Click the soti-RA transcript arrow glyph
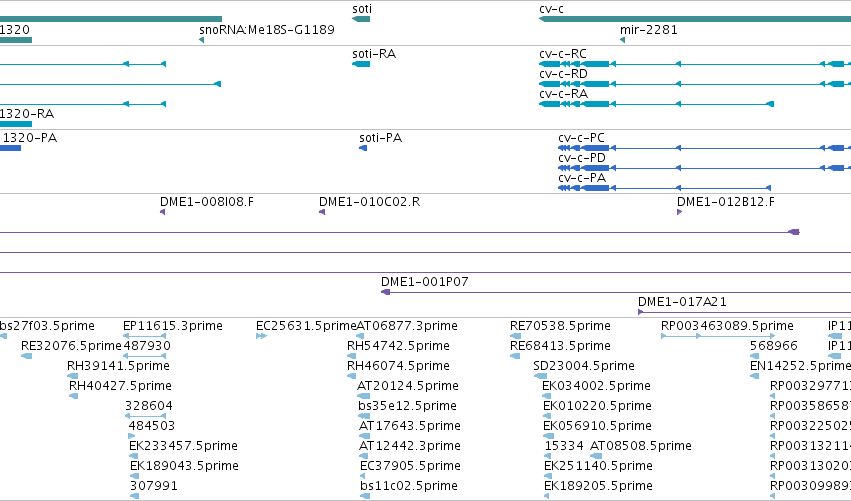Image resolution: width=851 pixels, height=501 pixels. [x=361, y=64]
